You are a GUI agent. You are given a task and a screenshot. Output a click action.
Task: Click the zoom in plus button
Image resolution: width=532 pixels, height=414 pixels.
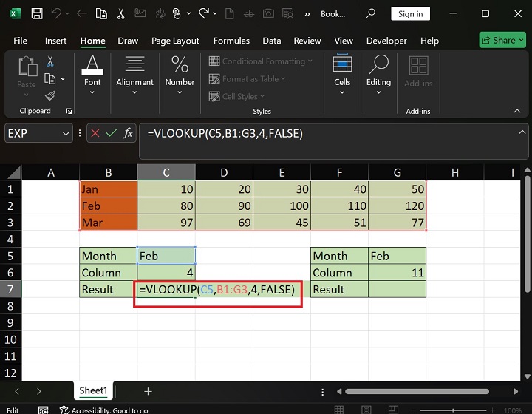pyautogui.click(x=492, y=410)
